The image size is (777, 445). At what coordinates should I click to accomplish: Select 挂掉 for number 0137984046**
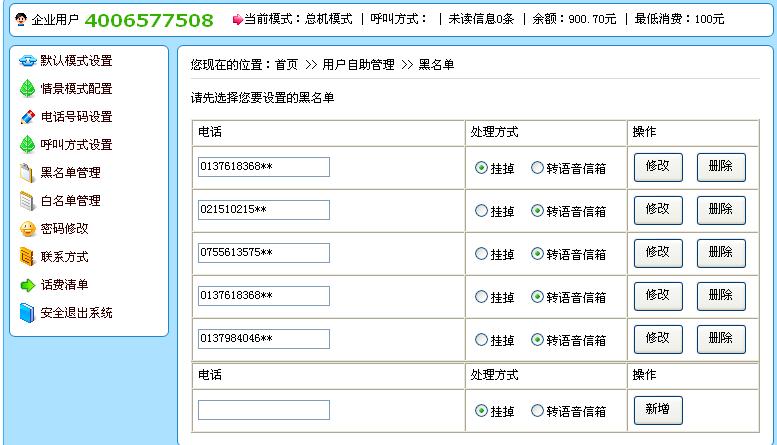481,339
